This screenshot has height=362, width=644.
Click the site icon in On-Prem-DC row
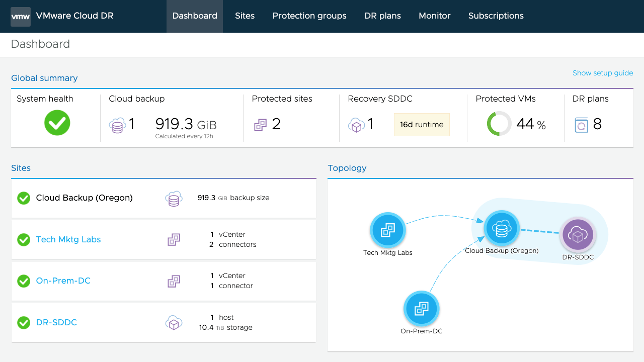(174, 282)
